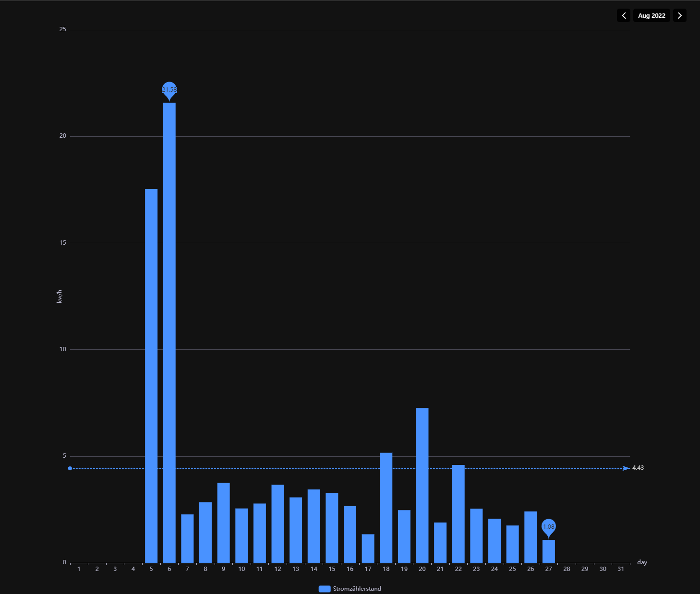Screen dimensions: 700x594
Task: Click the average line start dot
Action: point(70,468)
